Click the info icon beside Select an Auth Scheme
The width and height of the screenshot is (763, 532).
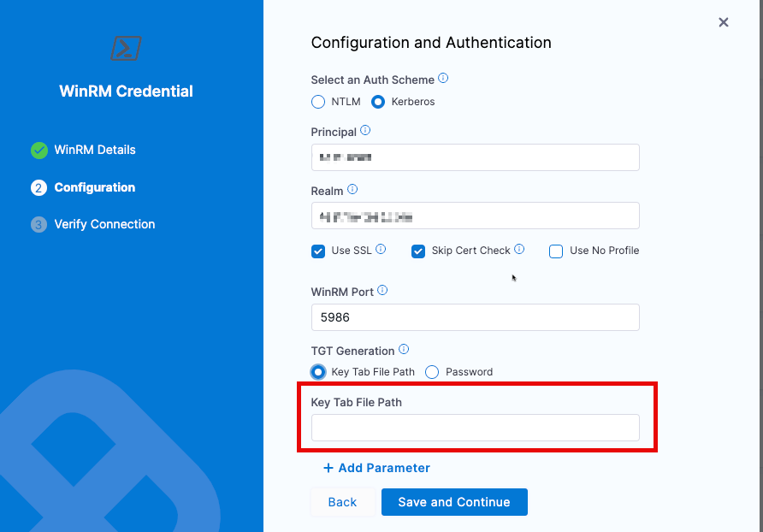443,79
